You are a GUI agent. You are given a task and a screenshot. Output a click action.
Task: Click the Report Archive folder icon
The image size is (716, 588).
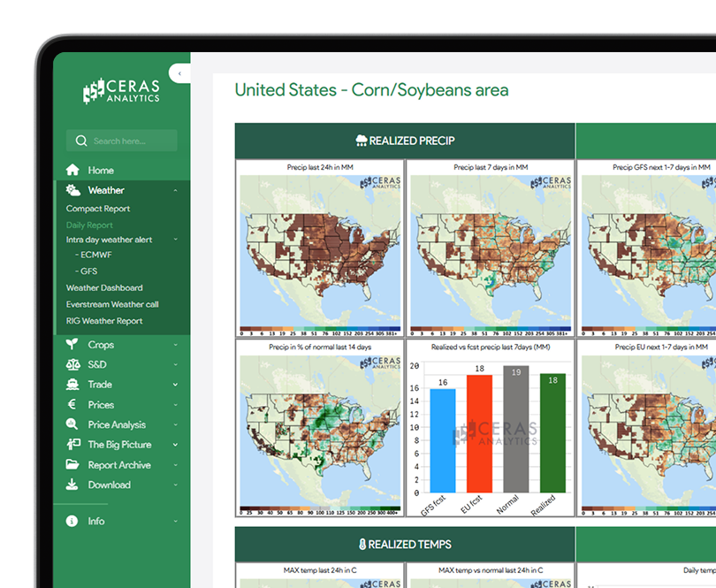click(72, 464)
